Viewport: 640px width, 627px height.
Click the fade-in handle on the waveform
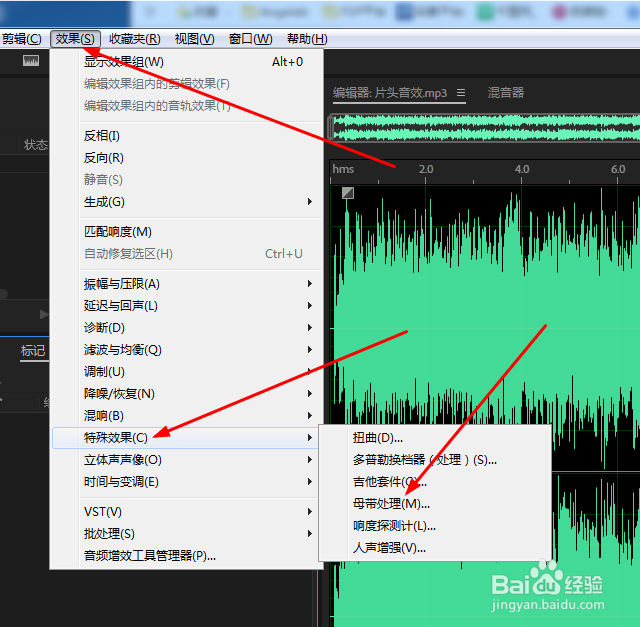pos(348,193)
